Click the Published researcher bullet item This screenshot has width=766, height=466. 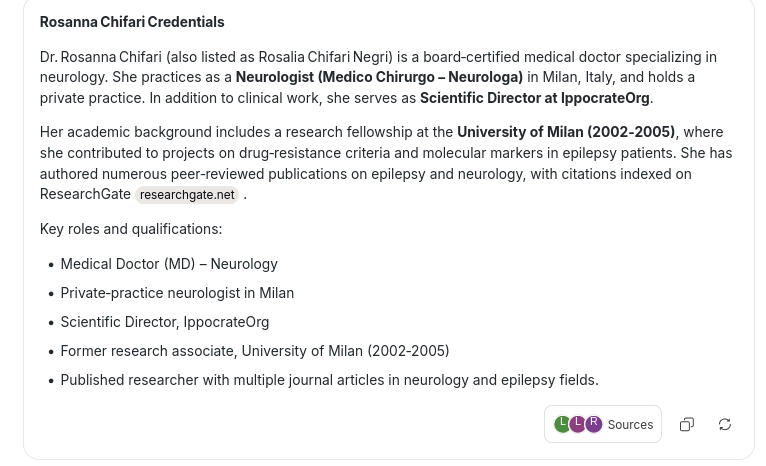(x=329, y=380)
